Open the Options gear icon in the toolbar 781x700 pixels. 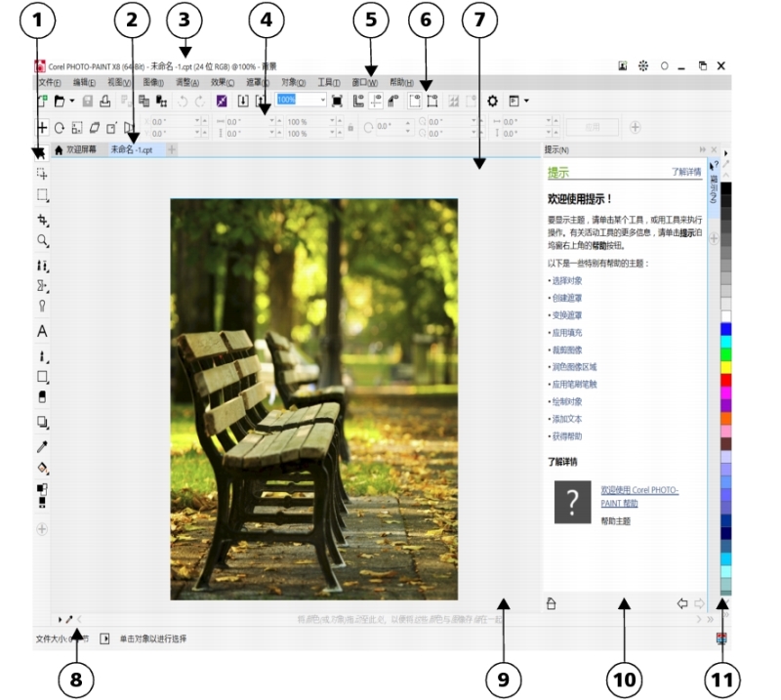[493, 101]
